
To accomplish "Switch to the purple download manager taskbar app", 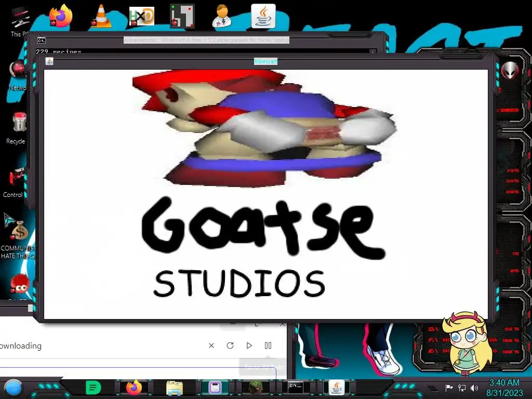I will pos(215,388).
